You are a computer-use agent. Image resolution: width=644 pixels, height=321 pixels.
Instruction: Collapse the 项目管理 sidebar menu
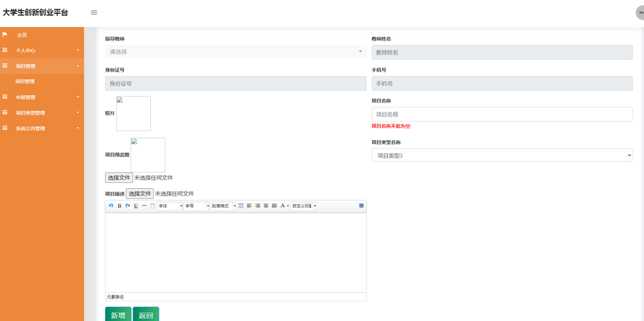click(42, 66)
